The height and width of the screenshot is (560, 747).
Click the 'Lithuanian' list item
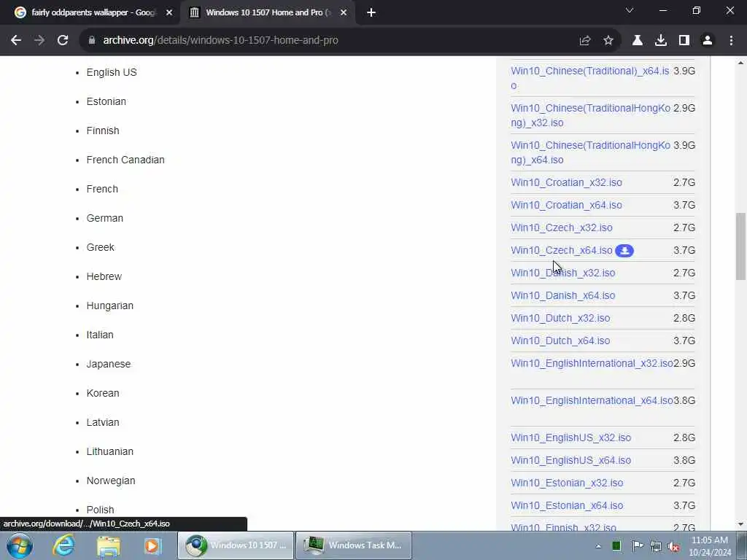(x=109, y=451)
